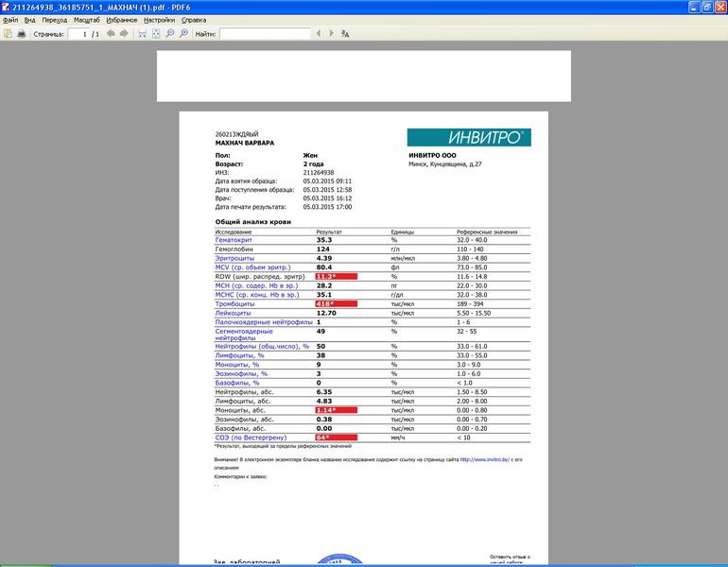This screenshot has width=728, height=567.
Task: Toggle the match case search option icon
Action: (345, 34)
